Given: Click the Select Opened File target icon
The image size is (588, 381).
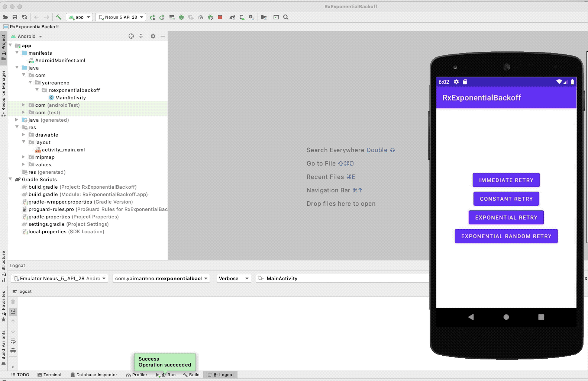Looking at the screenshot, I should click(131, 36).
